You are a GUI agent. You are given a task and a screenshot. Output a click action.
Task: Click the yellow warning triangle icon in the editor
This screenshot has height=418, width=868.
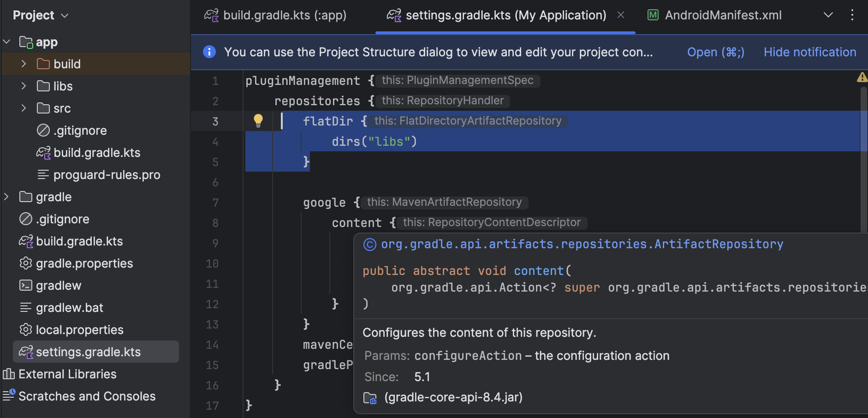[862, 77]
